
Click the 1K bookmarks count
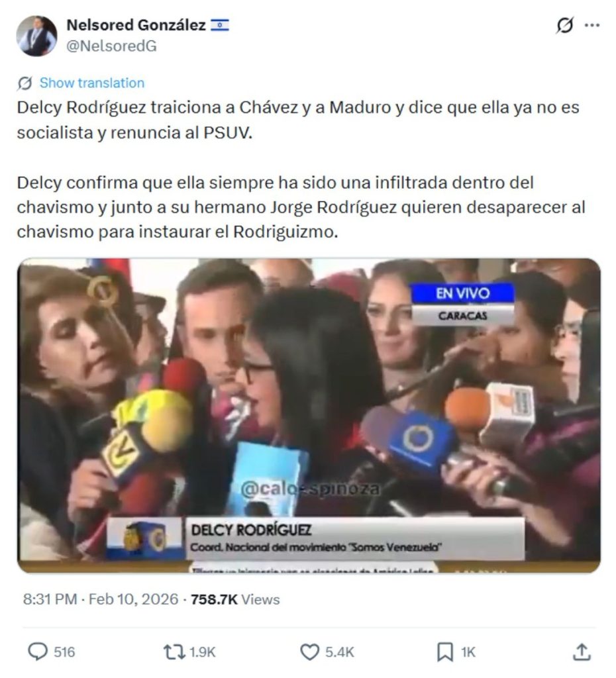point(468,652)
